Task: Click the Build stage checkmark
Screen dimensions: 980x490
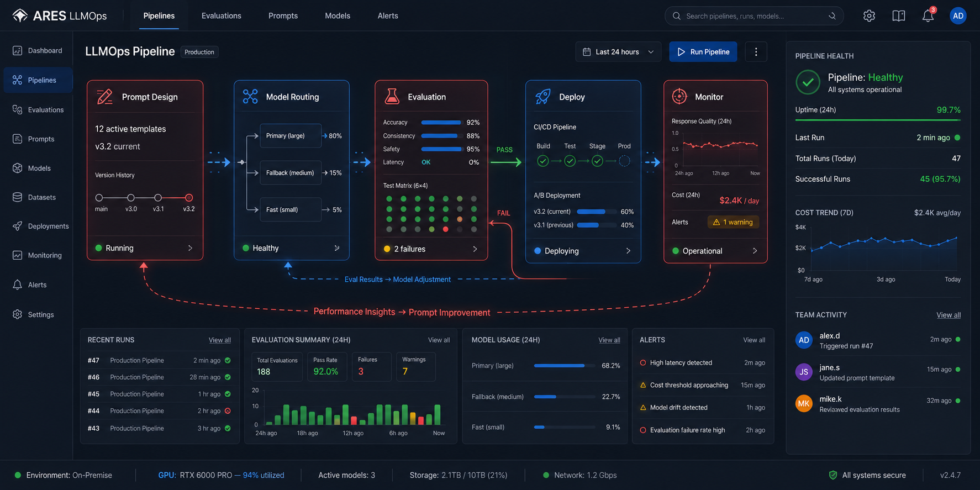Action: pyautogui.click(x=543, y=161)
